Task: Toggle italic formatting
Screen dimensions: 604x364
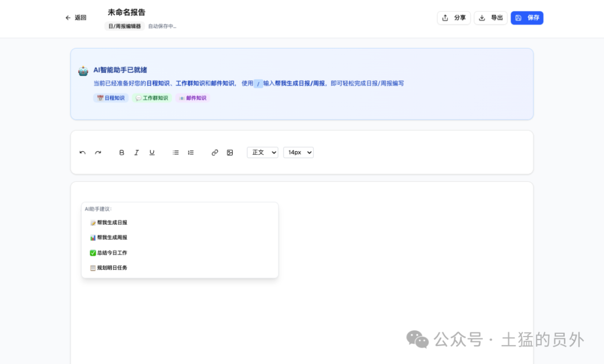Action: [136, 153]
